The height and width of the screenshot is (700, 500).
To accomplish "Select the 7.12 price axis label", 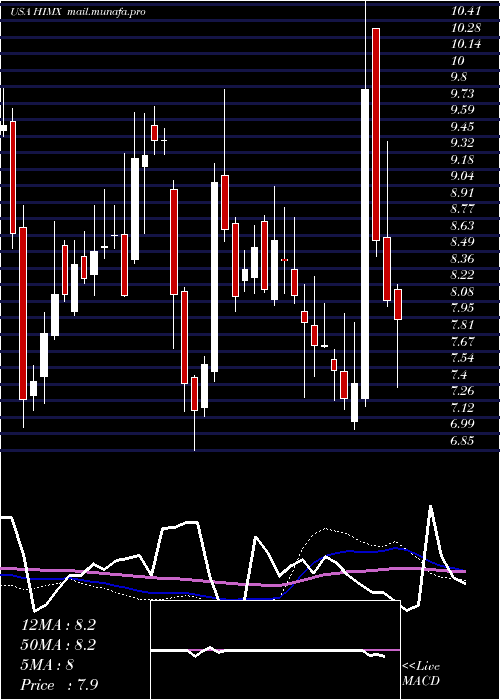I will (x=463, y=408).
